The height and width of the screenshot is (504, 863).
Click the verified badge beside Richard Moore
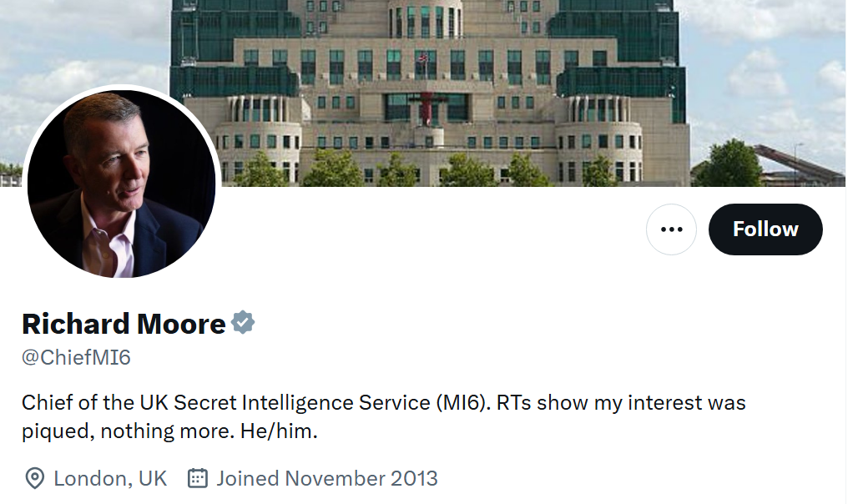click(x=243, y=323)
